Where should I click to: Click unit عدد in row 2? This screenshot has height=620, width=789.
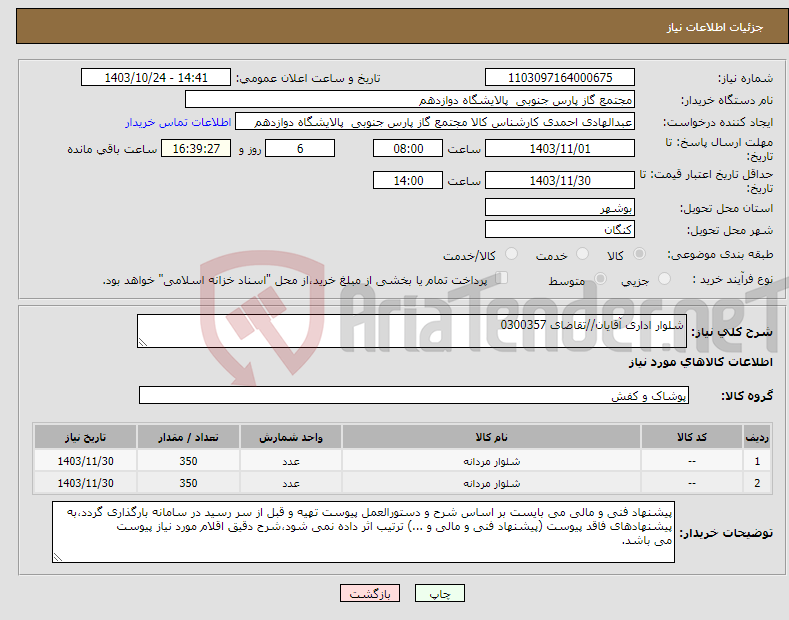(x=291, y=484)
